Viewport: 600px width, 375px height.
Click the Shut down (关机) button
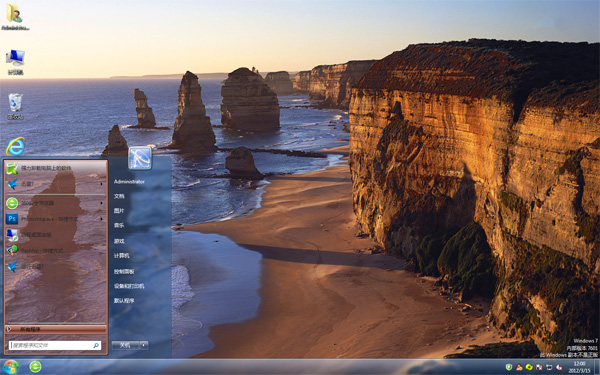[x=126, y=345]
